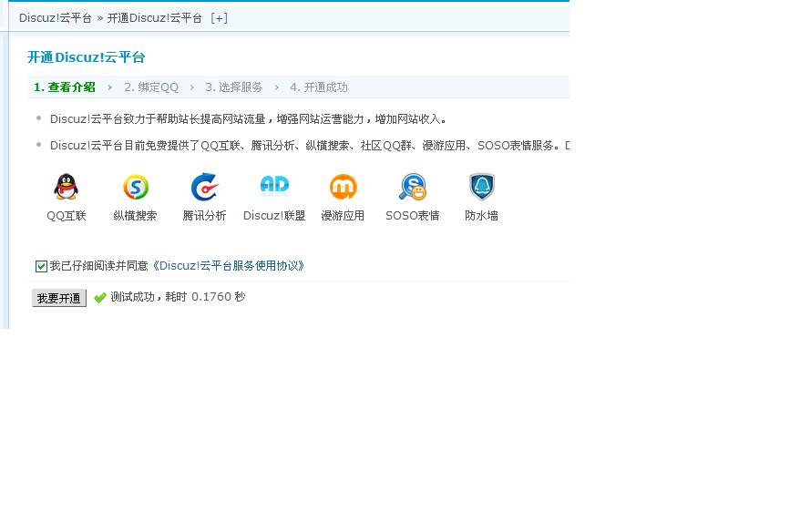Click the 漫游应用 orange m icon
The image size is (790, 532).
click(x=344, y=187)
